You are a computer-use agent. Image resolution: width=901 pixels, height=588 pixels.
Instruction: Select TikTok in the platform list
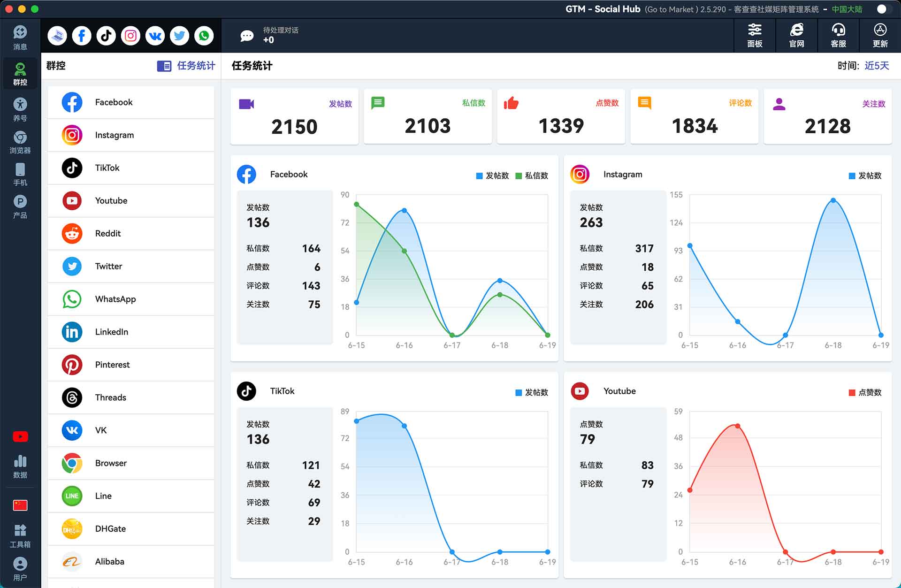[x=131, y=168]
